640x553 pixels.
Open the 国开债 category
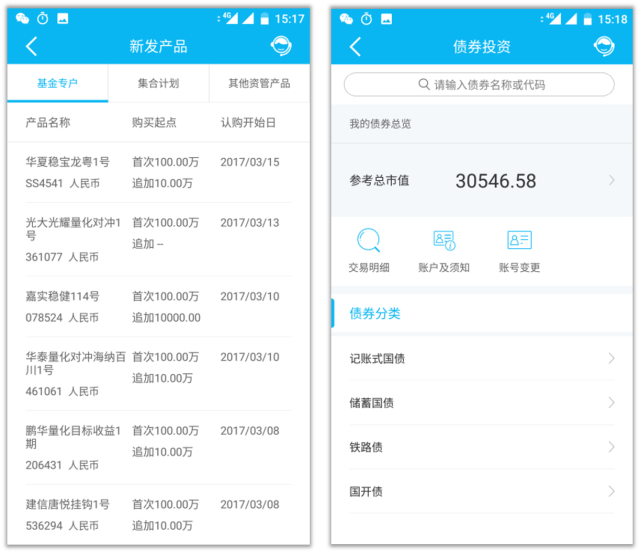tap(482, 491)
